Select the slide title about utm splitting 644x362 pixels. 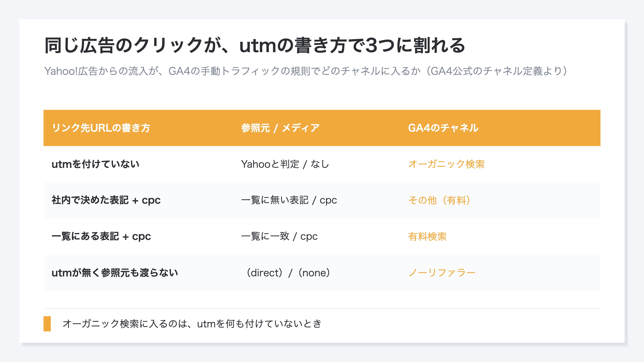254,45
